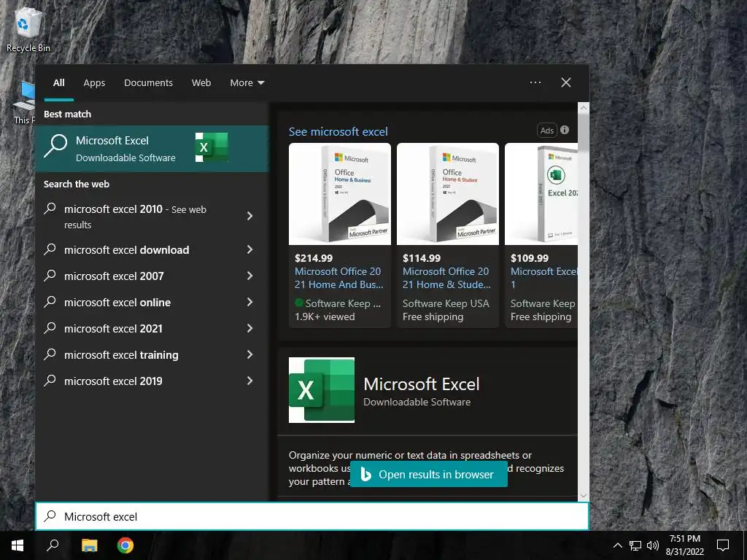Image resolution: width=747 pixels, height=560 pixels.
Task: Click the network status tray icon
Action: click(x=635, y=545)
